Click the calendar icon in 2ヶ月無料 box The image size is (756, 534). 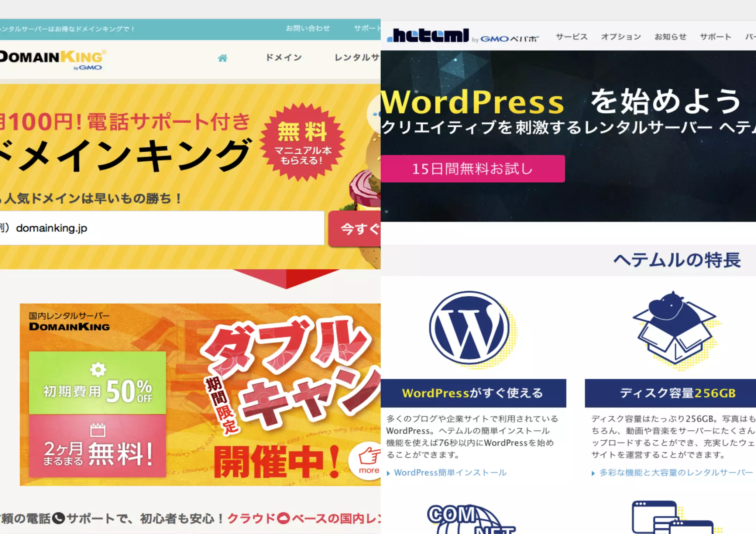[x=98, y=430]
